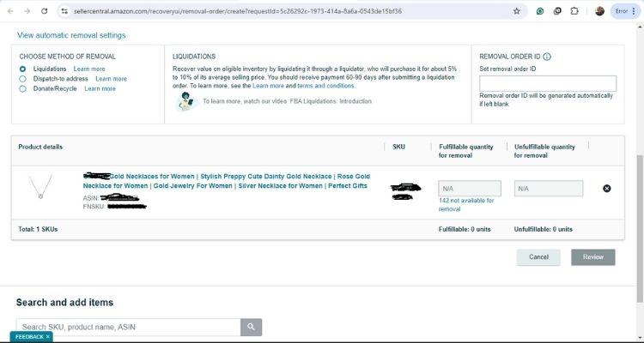Open Chrome menu with Error indicator
This screenshot has height=343, width=644.
pyautogui.click(x=626, y=11)
